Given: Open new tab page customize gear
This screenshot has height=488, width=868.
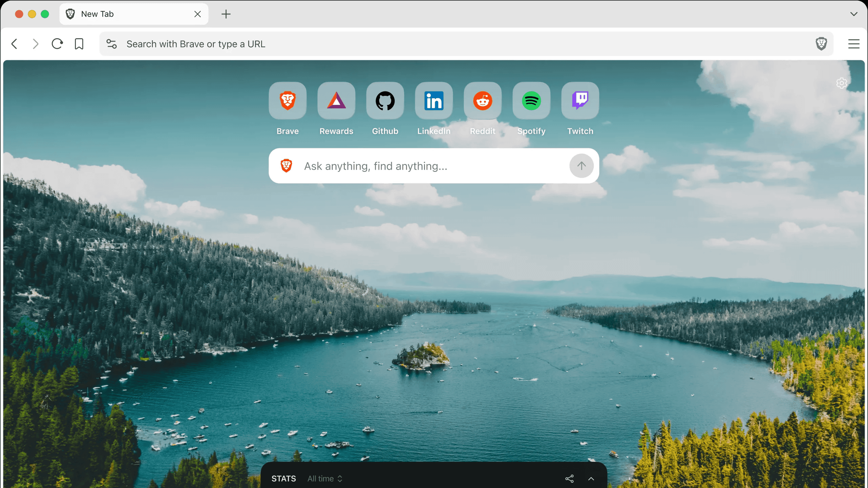Looking at the screenshot, I should tap(842, 83).
